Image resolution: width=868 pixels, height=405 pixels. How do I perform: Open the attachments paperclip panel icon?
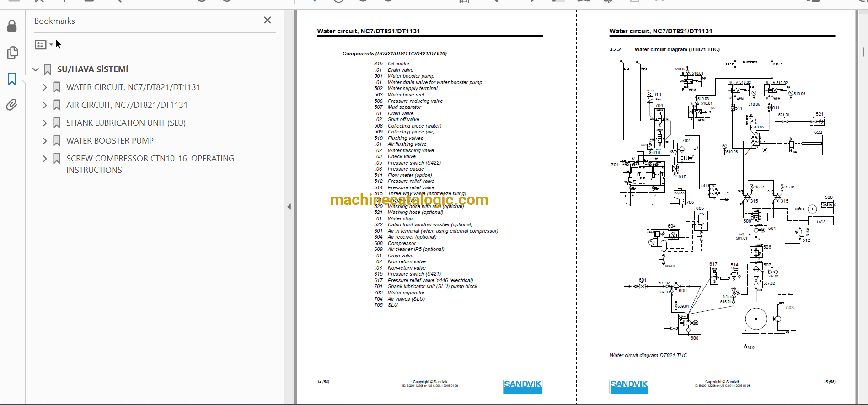coord(12,105)
